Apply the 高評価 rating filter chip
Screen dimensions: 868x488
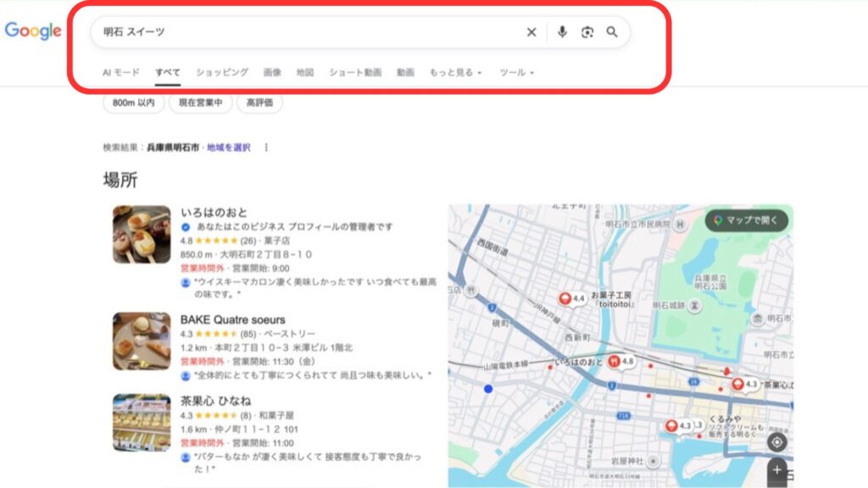click(x=260, y=104)
